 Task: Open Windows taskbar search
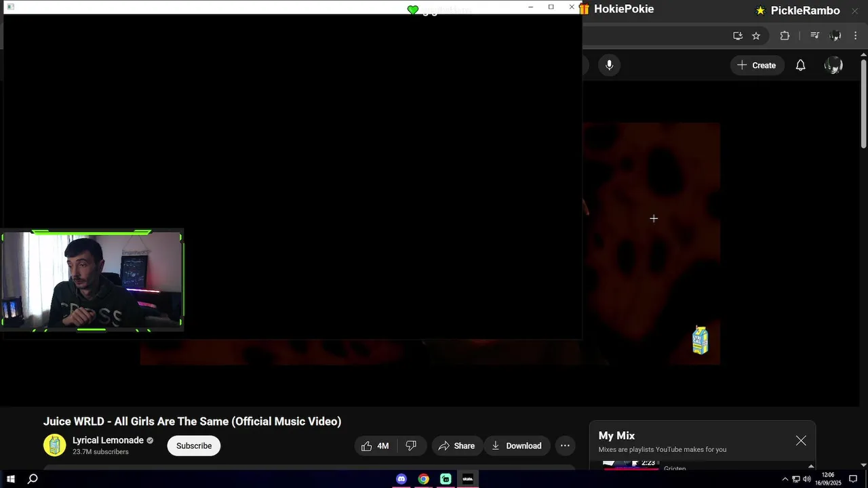click(x=33, y=479)
